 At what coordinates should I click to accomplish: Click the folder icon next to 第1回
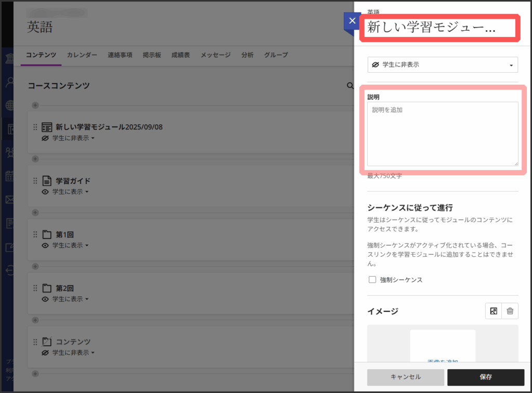tap(47, 234)
